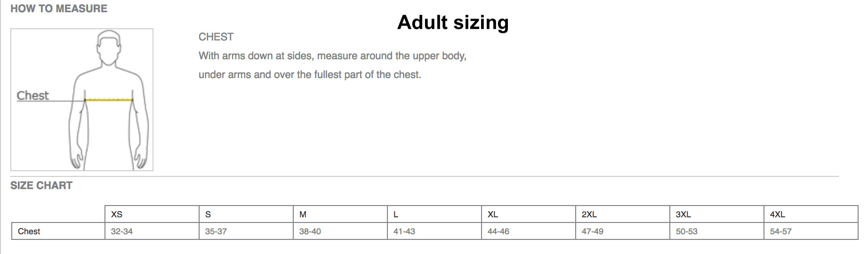The width and height of the screenshot is (868, 254).
Task: Select the 2XL column header
Action: click(x=589, y=214)
